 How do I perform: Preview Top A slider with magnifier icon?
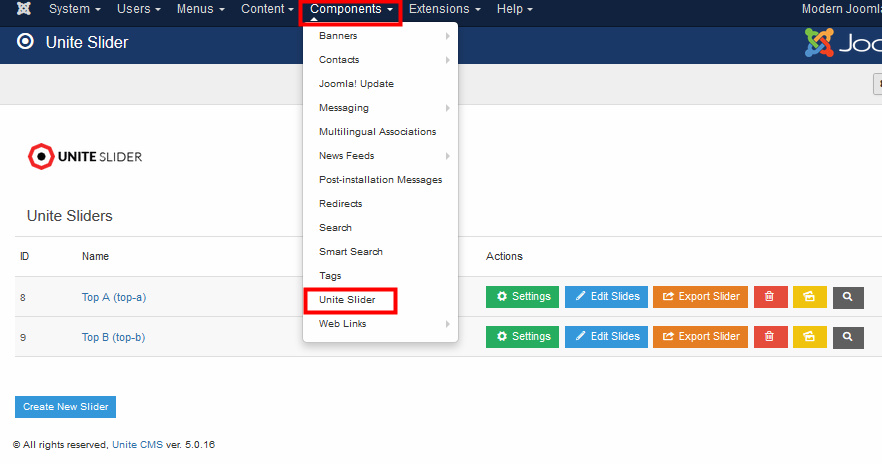tap(848, 296)
